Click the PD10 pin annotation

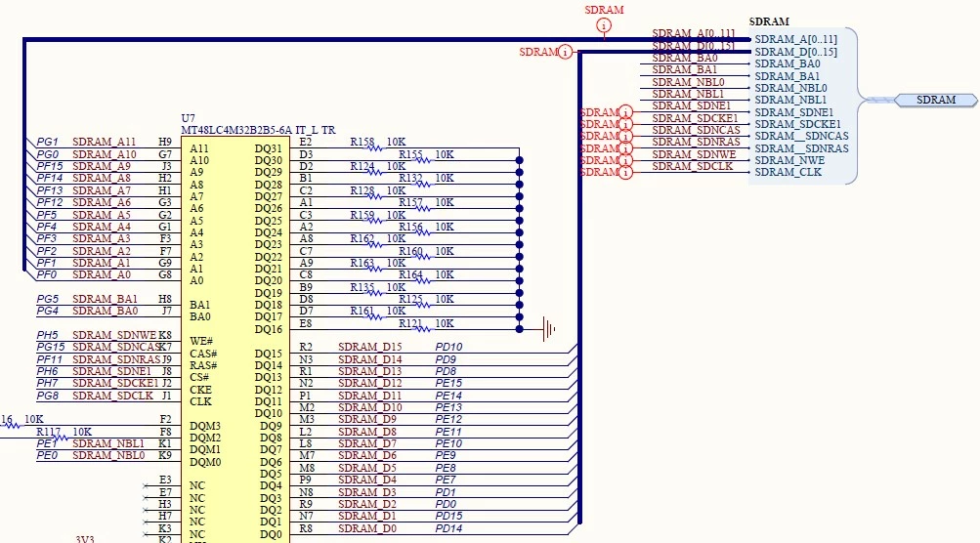click(x=448, y=347)
